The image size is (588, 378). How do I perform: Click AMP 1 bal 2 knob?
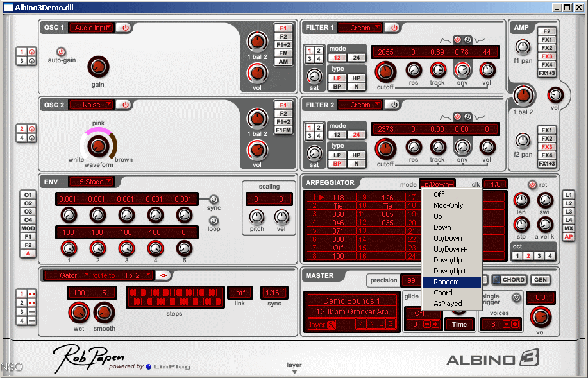pos(523,96)
